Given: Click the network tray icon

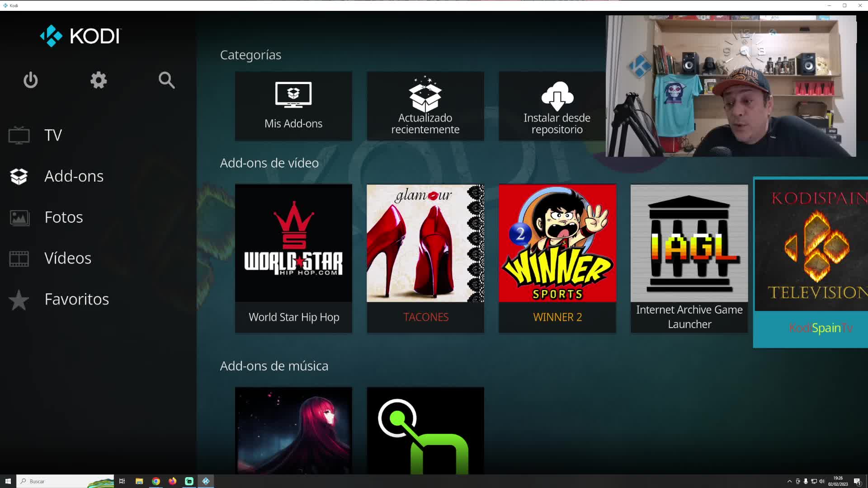Looking at the screenshot, I should pyautogui.click(x=814, y=481).
